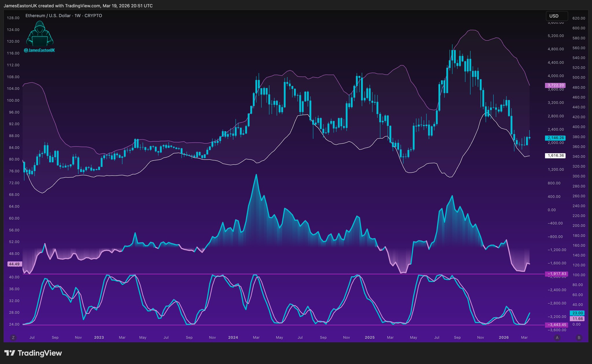This screenshot has width=592, height=364.
Task: Click the -1,917.83 horizontal line label
Action: 556,274
